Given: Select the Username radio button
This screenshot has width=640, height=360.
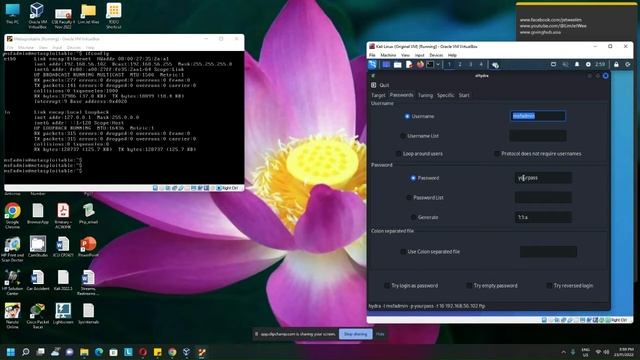Looking at the screenshot, I should pos(407,116).
